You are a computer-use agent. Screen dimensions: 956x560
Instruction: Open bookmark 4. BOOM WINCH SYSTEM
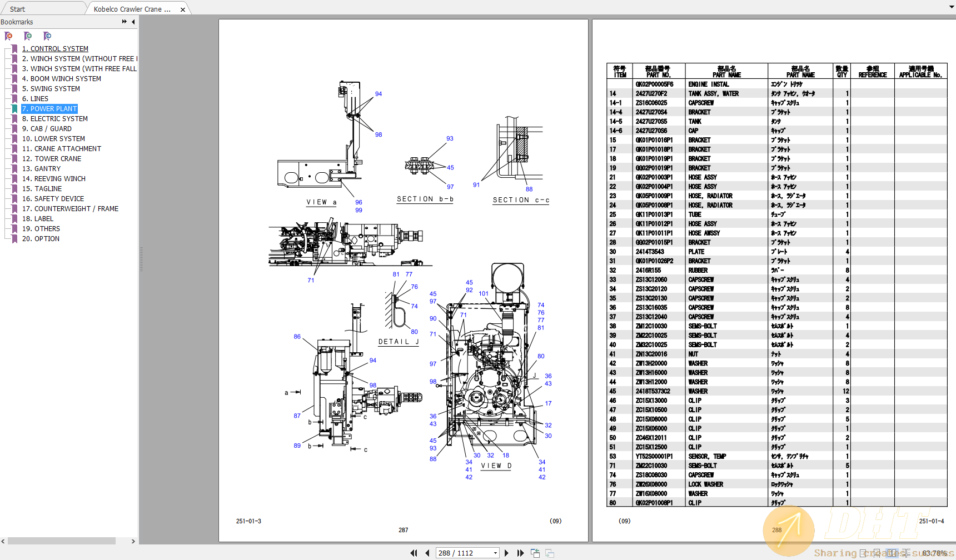coord(61,79)
